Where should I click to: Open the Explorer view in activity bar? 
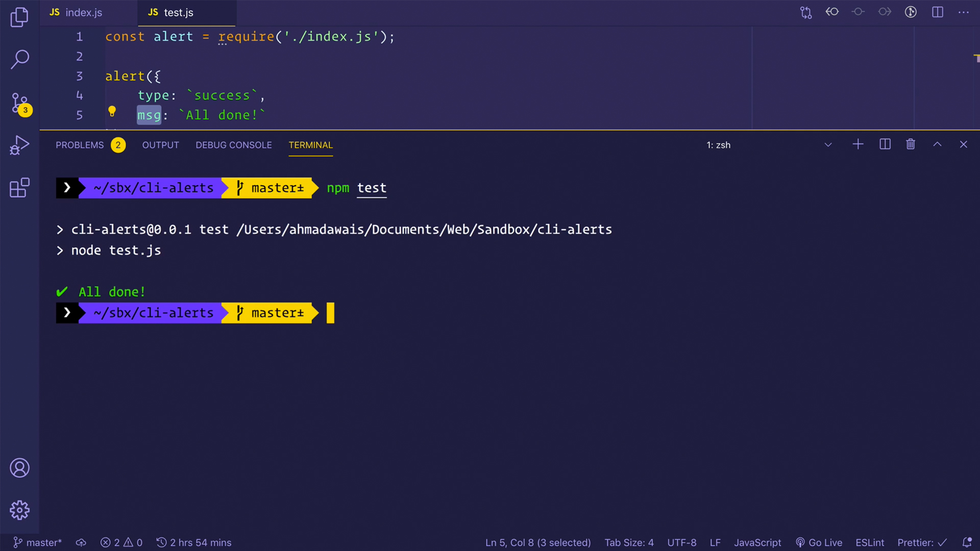click(x=19, y=17)
